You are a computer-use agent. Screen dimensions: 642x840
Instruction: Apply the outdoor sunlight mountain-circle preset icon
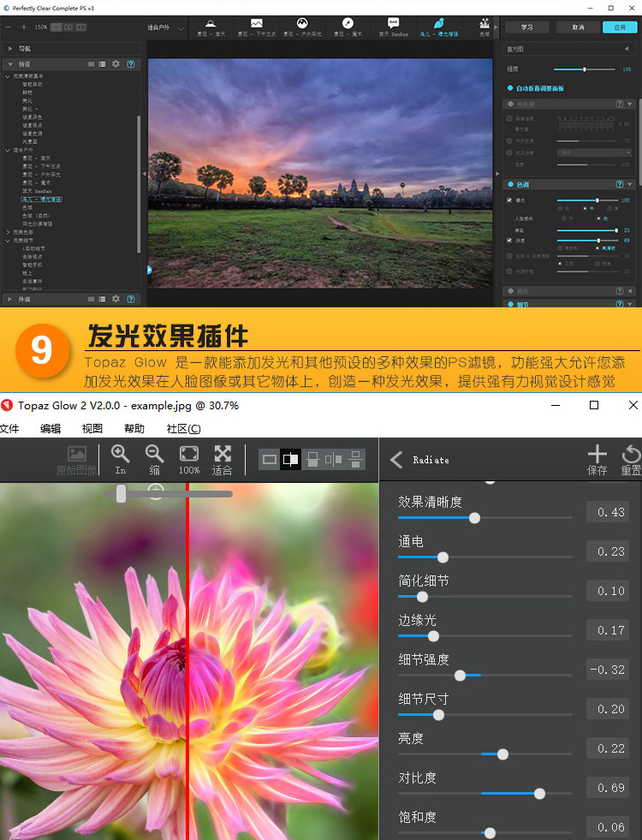tap(302, 23)
